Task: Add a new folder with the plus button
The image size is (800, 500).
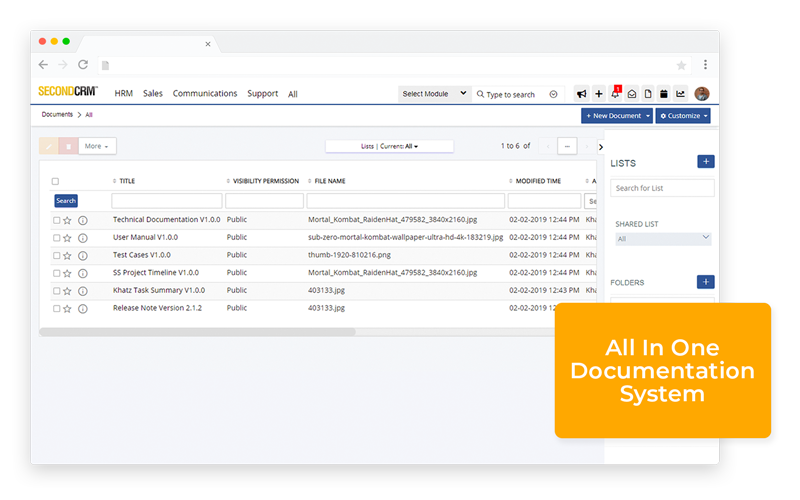Action: point(706,282)
